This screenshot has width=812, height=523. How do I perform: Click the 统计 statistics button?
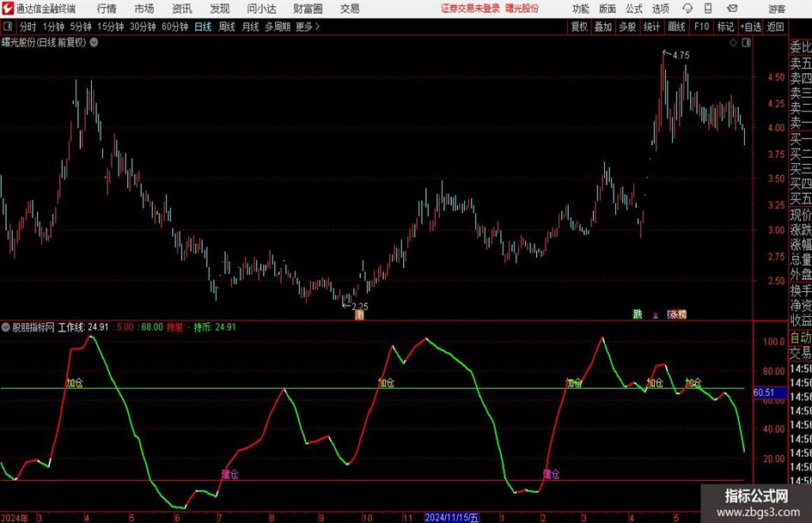pyautogui.click(x=651, y=27)
